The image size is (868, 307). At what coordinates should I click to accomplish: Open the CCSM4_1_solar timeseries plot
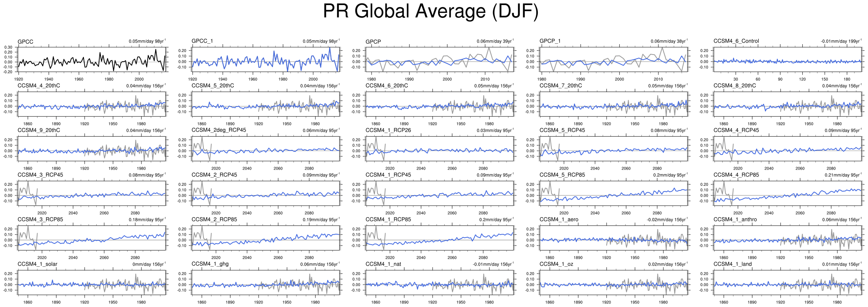pyautogui.click(x=92, y=282)
